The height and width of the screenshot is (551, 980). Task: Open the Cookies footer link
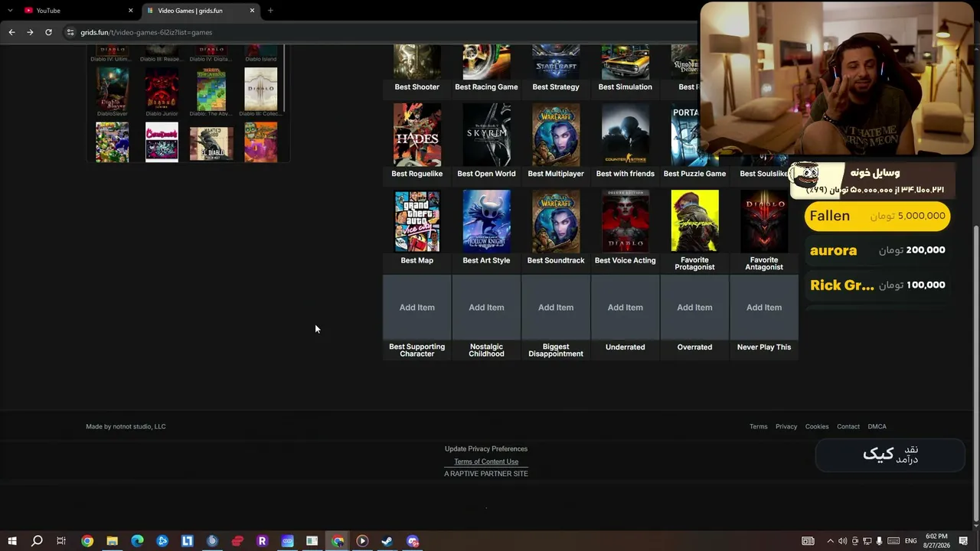817,427
